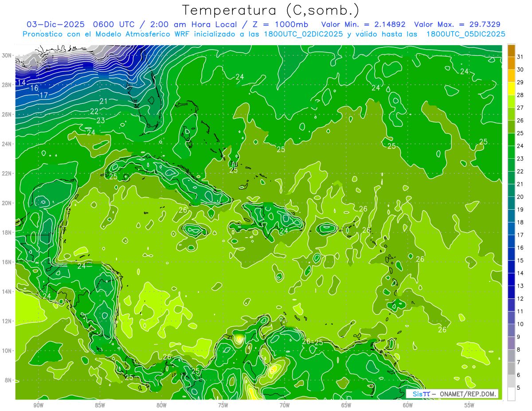Click the 14N latitude axis label
This screenshot has width=532, height=411.
click(7, 292)
